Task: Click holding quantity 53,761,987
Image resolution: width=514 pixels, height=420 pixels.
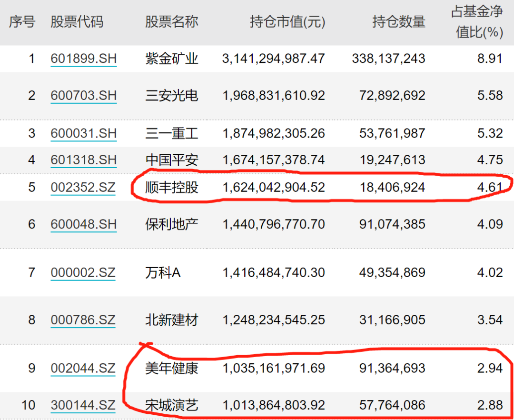Action: pos(392,133)
